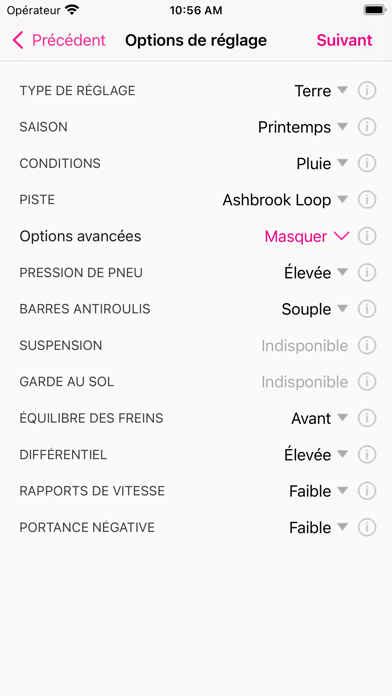Show info about Conditions setting
The width and height of the screenshot is (392, 696).
(x=367, y=163)
